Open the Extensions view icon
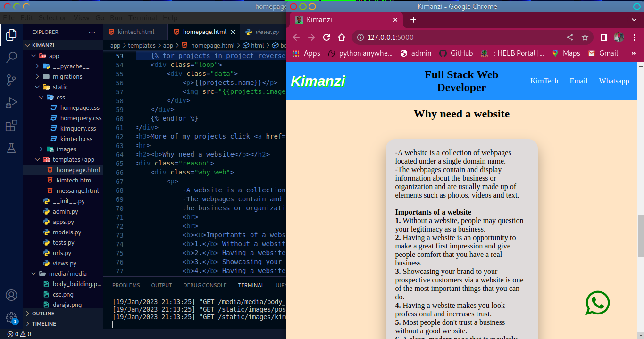The height and width of the screenshot is (339, 644). pos(11,126)
